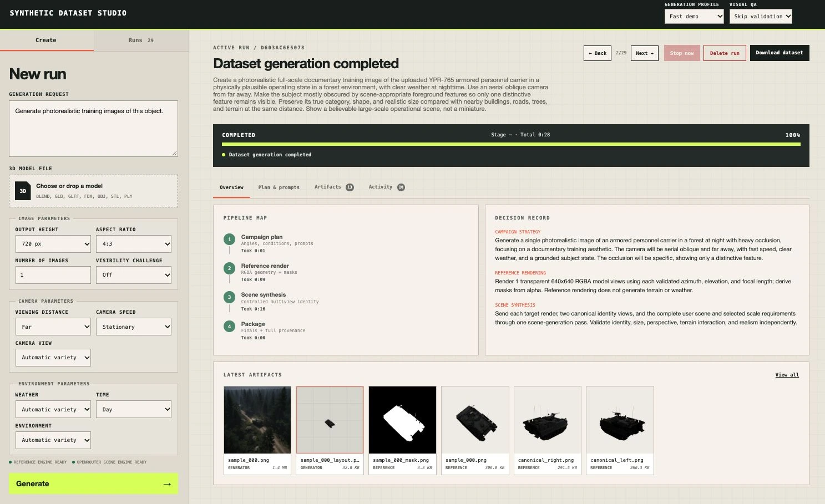
Task: Click the Download dataset button
Action: pos(780,53)
